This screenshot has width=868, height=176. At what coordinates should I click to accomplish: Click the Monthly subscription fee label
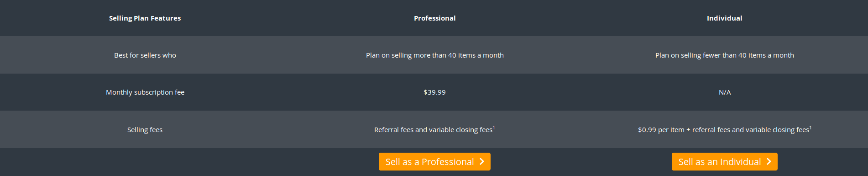145,92
